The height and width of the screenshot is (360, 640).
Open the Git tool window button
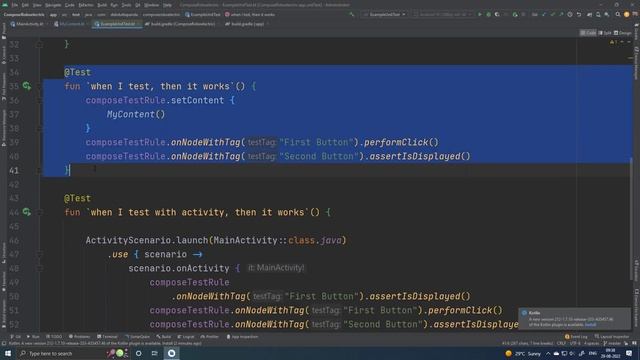click(x=16, y=337)
